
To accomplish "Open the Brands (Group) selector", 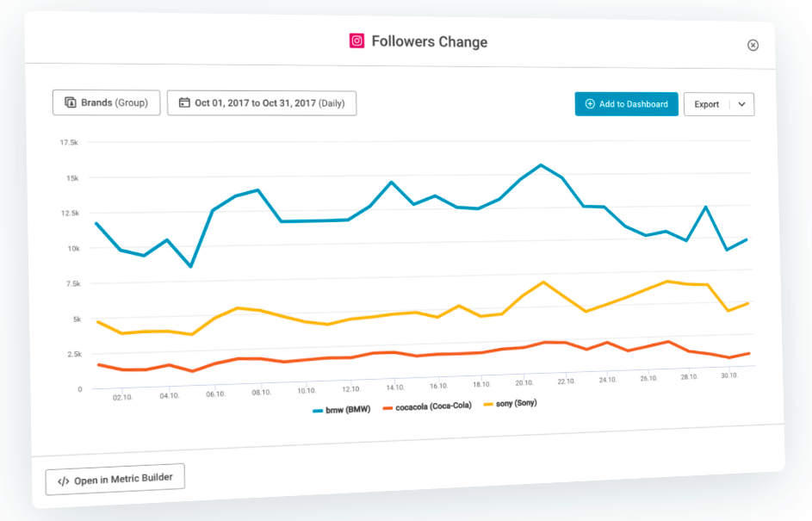I will 106,102.
